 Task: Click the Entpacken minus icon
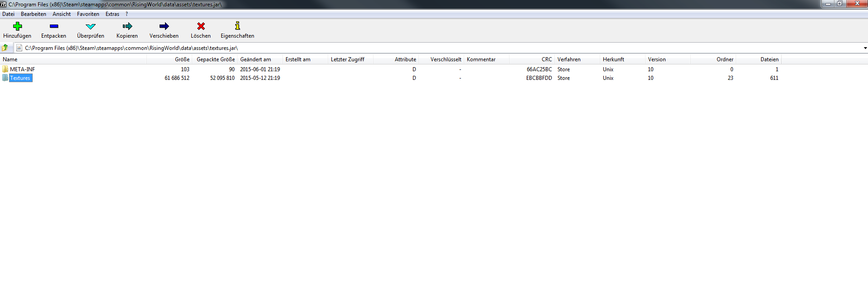click(x=54, y=26)
